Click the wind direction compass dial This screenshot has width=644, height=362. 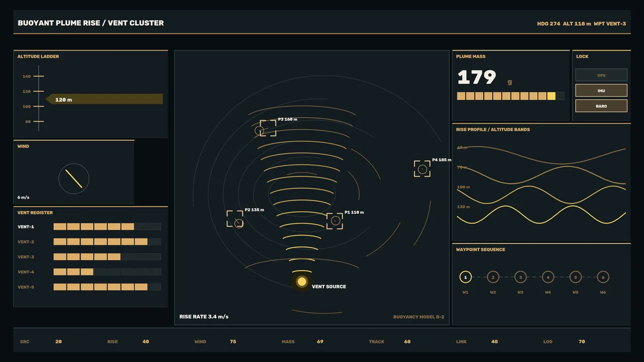coord(74,178)
